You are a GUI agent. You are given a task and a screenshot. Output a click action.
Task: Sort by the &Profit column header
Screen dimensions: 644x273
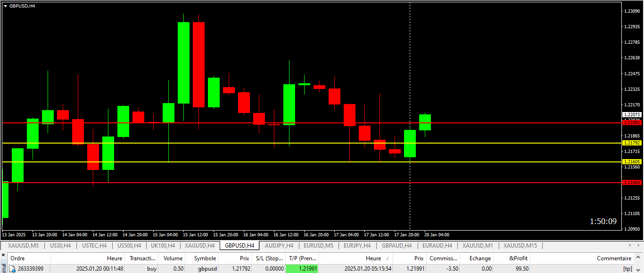coord(519,258)
